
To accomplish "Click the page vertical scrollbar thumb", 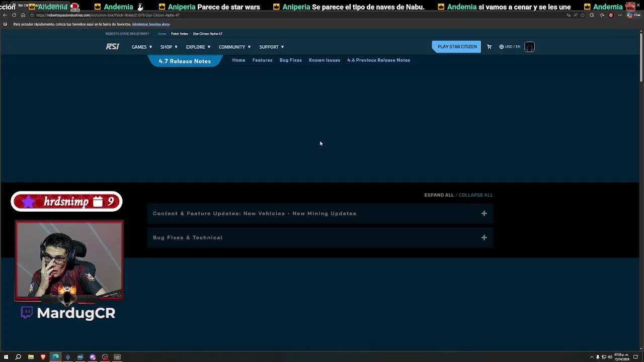I will [x=640, y=57].
